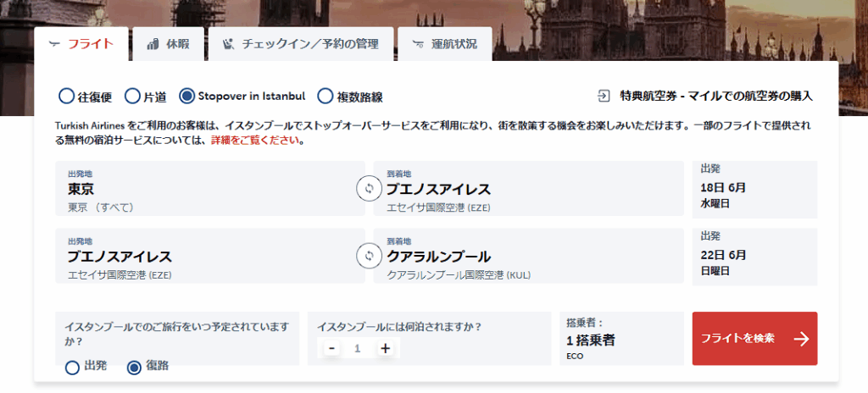Select the 複数路線 multi-city radio button
868x393 pixels.
click(x=325, y=97)
